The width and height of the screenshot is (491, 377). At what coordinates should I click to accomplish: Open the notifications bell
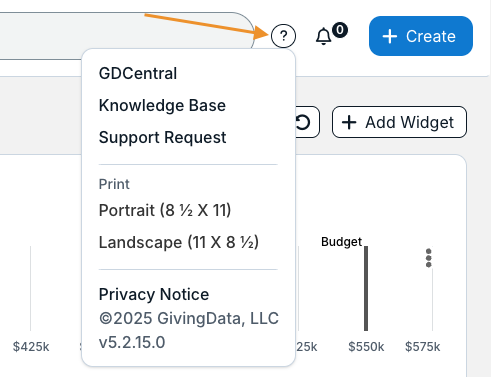324,36
